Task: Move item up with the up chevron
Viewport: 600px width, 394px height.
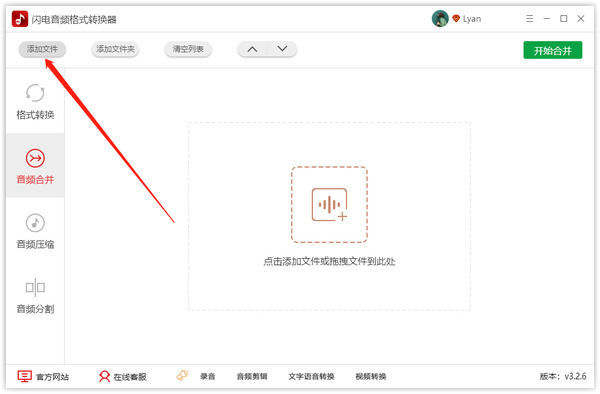Action: (x=252, y=49)
